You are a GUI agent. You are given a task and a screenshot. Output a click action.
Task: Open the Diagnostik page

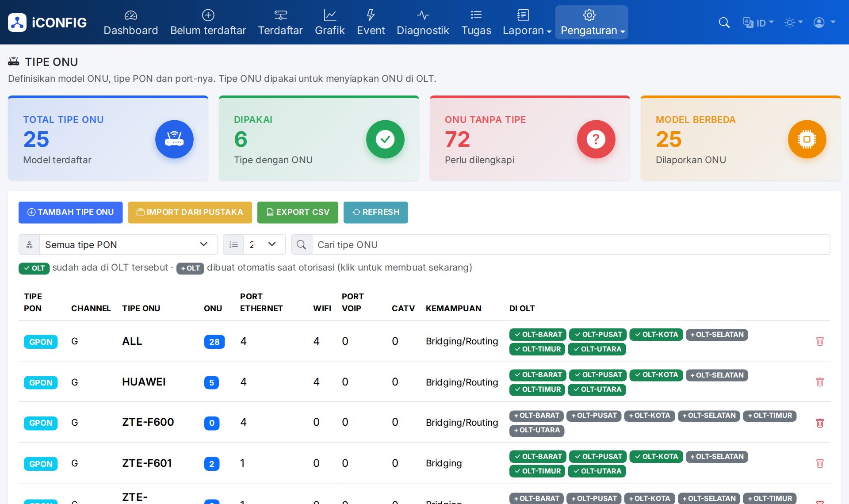click(x=423, y=23)
